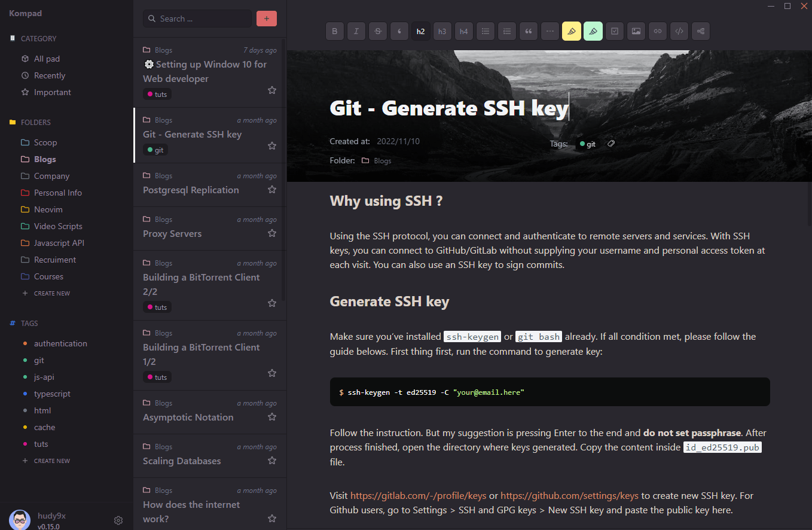Viewport: 812px width, 530px height.
Task: Open settings via the gear icon near hudy9x
Action: (118, 520)
